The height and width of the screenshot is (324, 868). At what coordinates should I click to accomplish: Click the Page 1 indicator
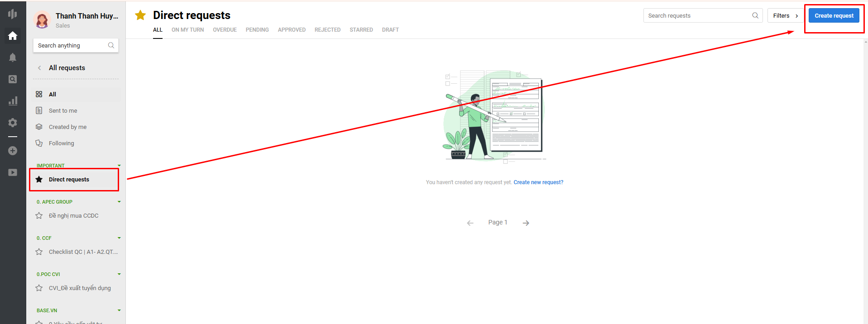click(498, 222)
